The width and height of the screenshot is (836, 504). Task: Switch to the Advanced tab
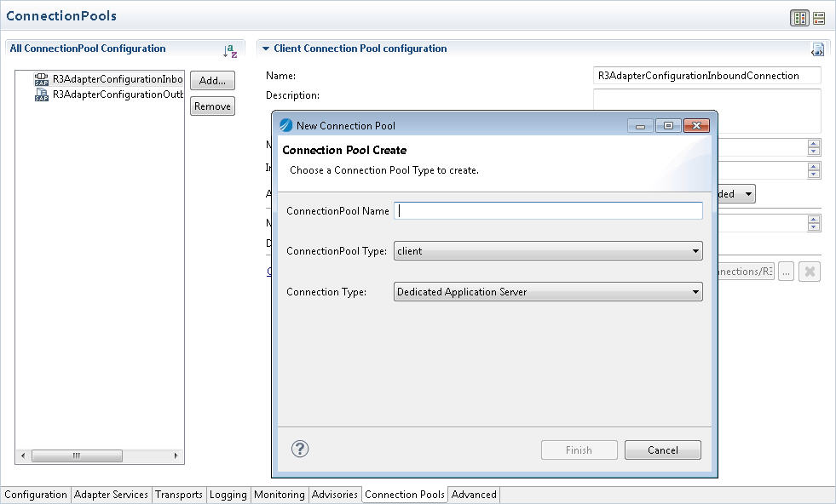[474, 495]
